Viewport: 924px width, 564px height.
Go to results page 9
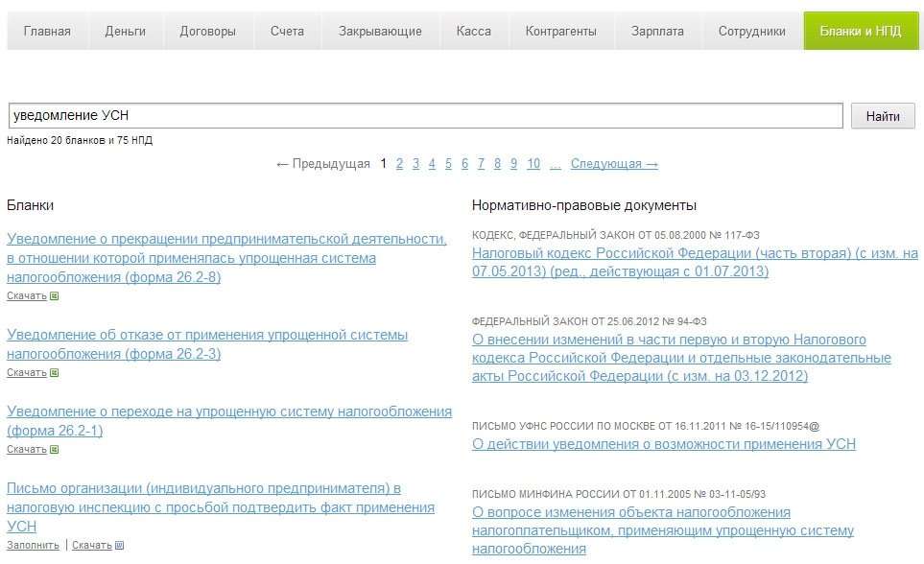[514, 164]
